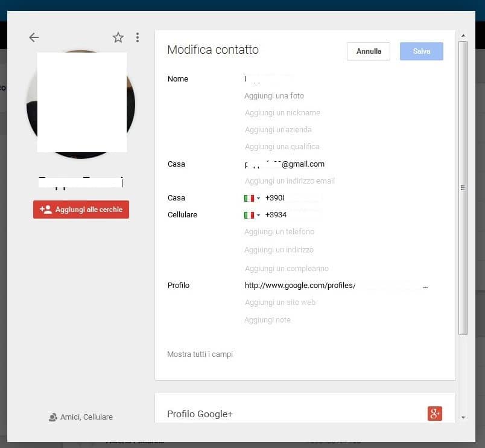Click the Aggiungi un compleanno field
This screenshot has width=485, height=448.
287,269
